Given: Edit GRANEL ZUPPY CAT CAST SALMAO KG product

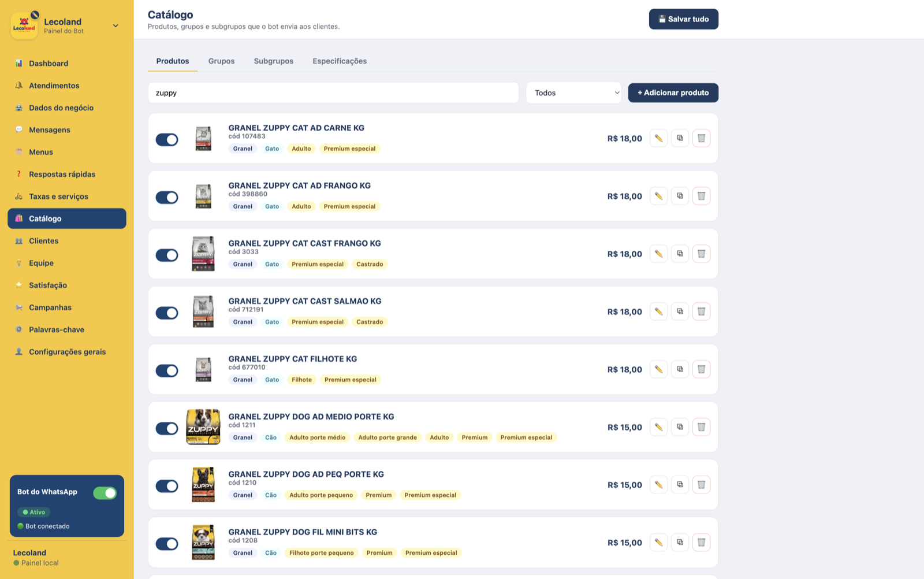Looking at the screenshot, I should click(x=658, y=311).
